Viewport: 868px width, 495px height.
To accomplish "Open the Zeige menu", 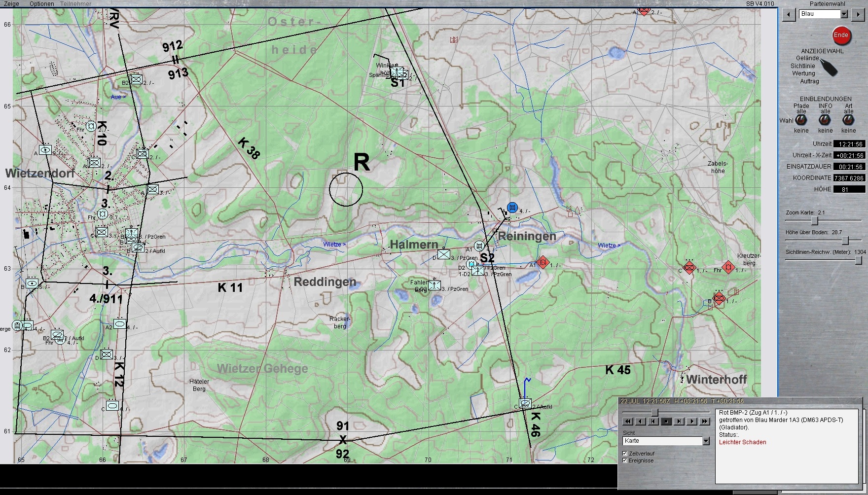I will click(11, 3).
